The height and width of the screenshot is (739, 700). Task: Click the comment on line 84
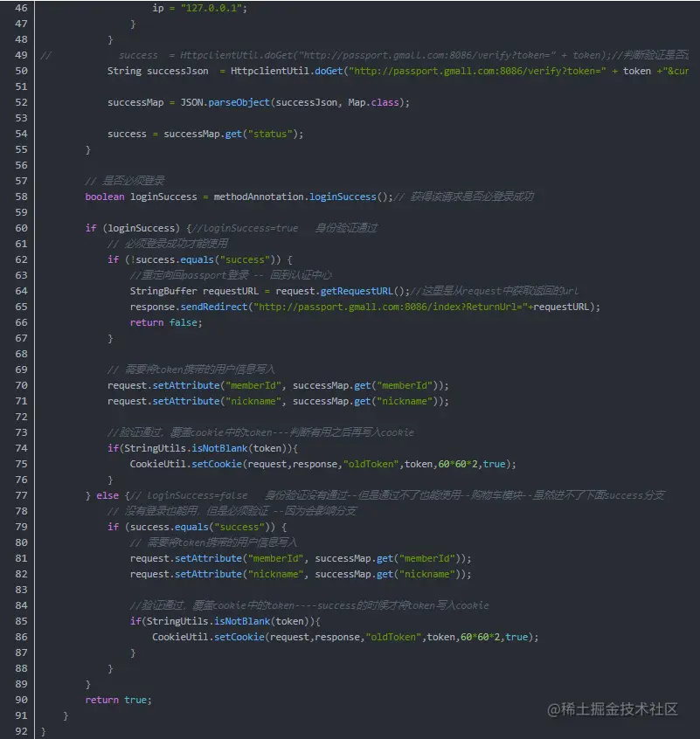tap(309, 605)
